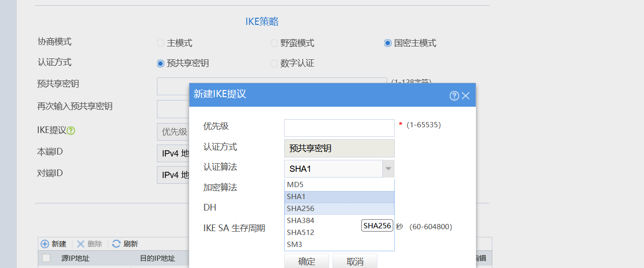Select SM3 from the dropdown options
The height and width of the screenshot is (268, 644).
pyautogui.click(x=294, y=245)
